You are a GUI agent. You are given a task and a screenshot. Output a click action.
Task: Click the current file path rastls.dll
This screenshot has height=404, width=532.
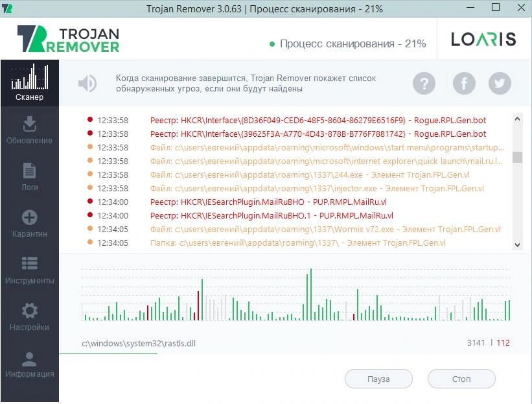(139, 343)
